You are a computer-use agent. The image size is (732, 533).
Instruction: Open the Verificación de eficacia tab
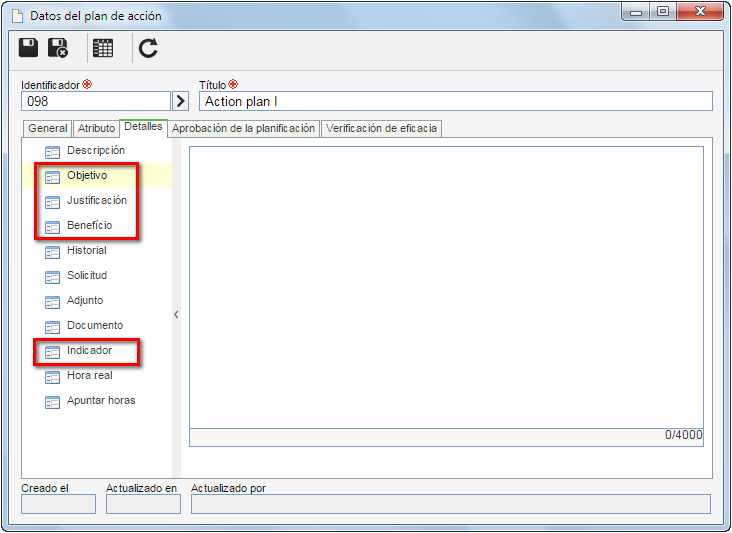381,128
